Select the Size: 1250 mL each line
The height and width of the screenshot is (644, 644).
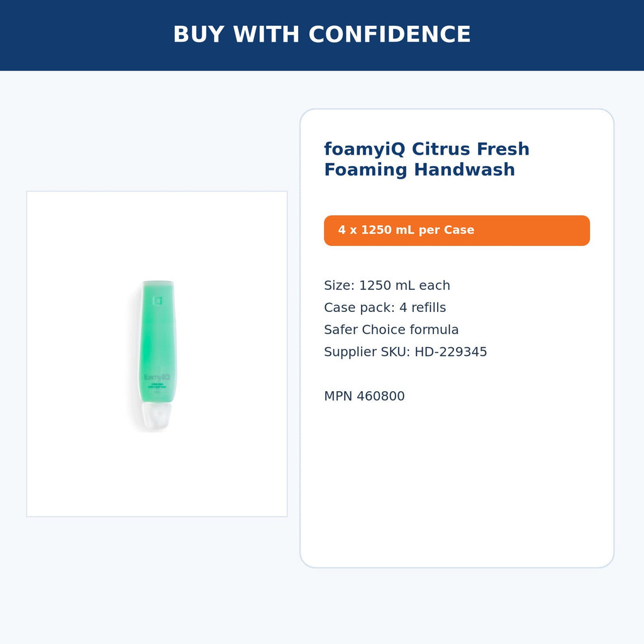[x=387, y=286]
